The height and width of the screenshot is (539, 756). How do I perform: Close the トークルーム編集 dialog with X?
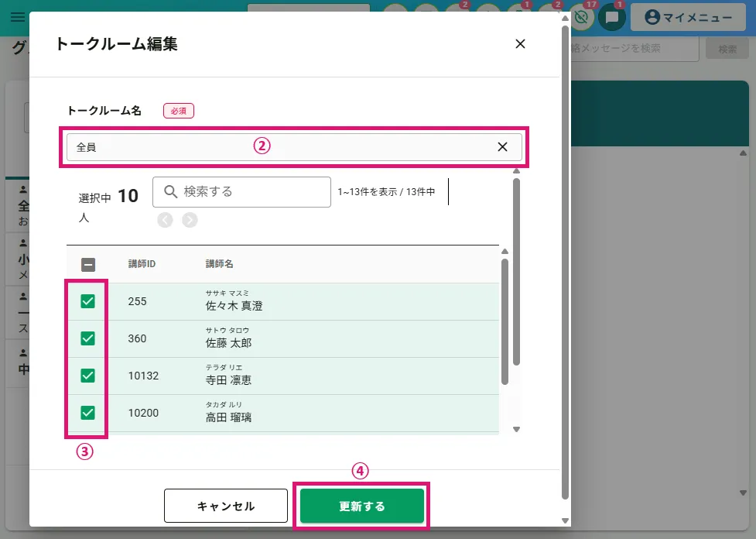point(520,44)
